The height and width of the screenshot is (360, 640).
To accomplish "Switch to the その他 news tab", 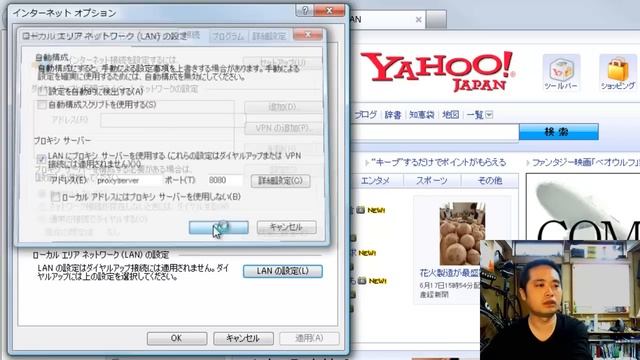I will pos(490,181).
